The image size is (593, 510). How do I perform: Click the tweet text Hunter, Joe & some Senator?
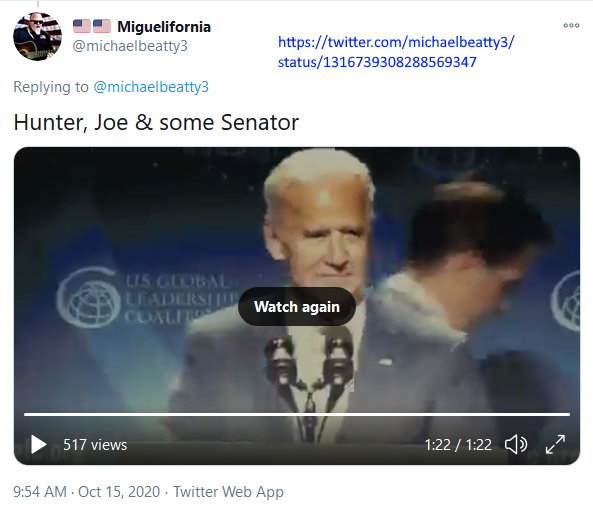pos(156,122)
